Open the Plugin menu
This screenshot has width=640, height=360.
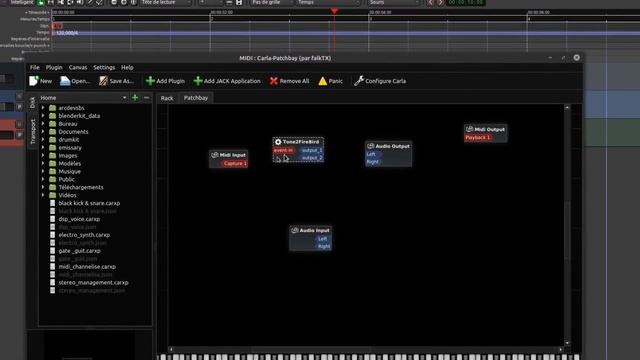point(54,67)
